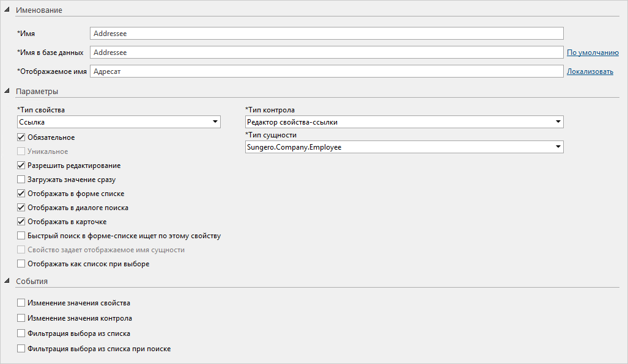Enable Изменение значения свойства event

click(21, 302)
